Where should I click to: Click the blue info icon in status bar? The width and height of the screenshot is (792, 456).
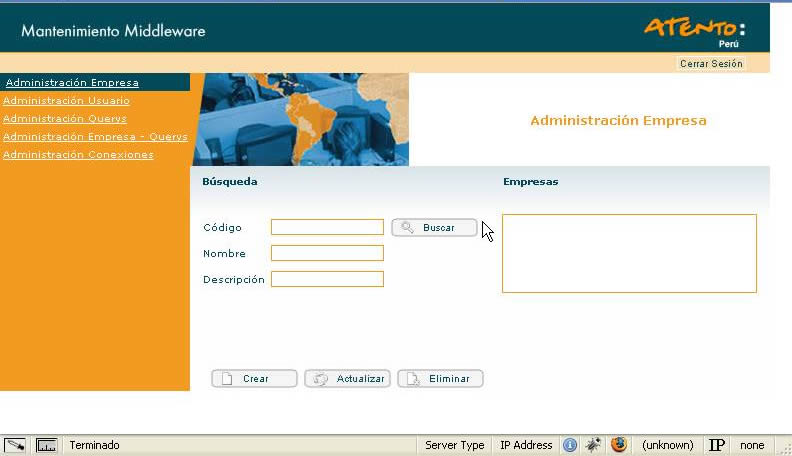tap(570, 445)
